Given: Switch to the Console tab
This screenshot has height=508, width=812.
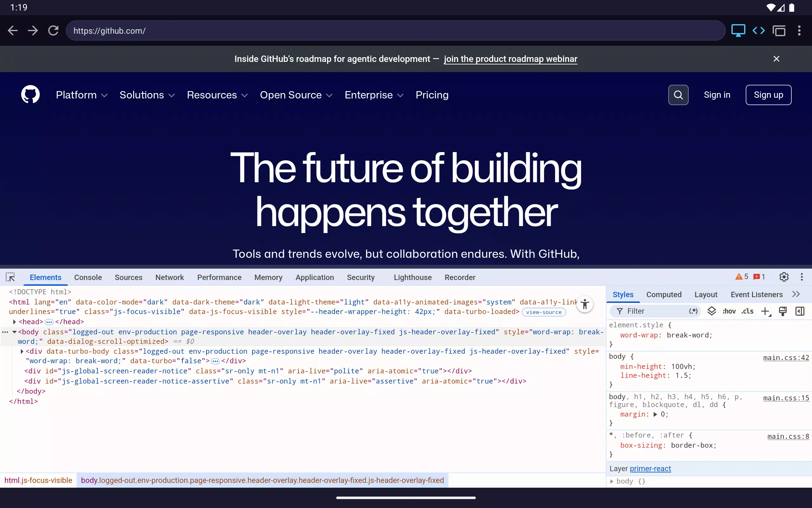Looking at the screenshot, I should click(x=88, y=277).
